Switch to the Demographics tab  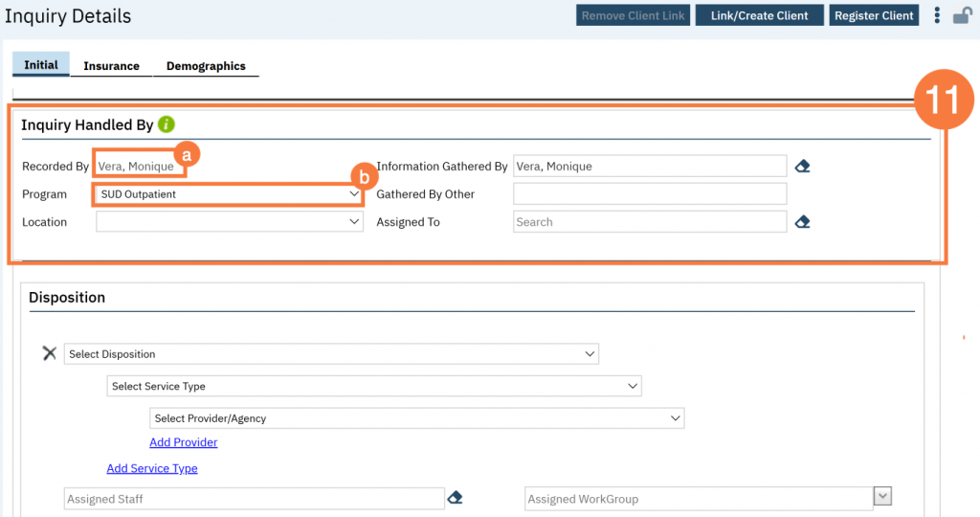pyautogui.click(x=206, y=66)
